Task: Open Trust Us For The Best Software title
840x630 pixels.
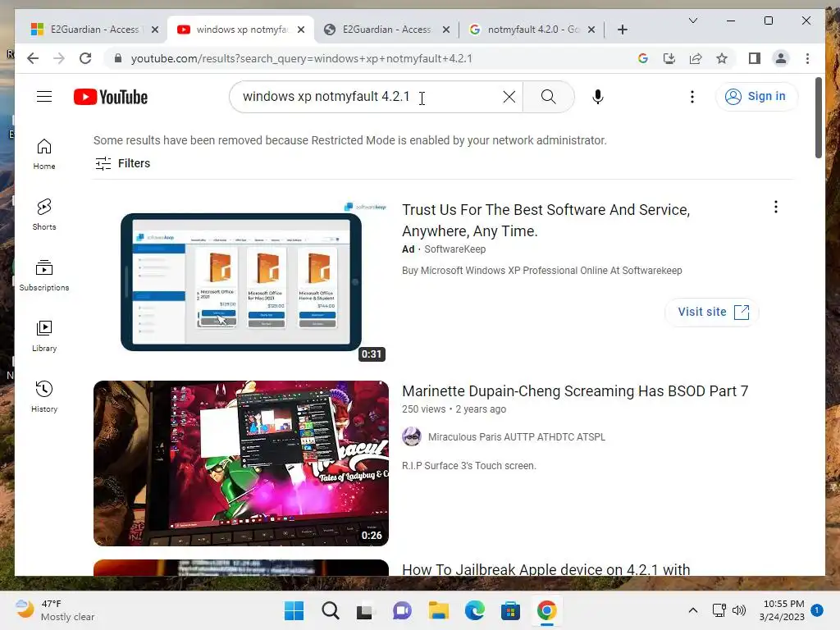Action: [x=546, y=220]
